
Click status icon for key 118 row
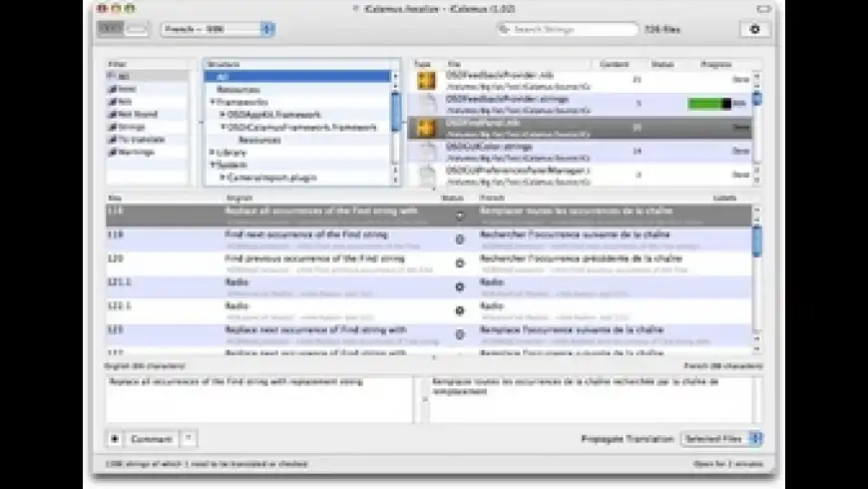460,216
